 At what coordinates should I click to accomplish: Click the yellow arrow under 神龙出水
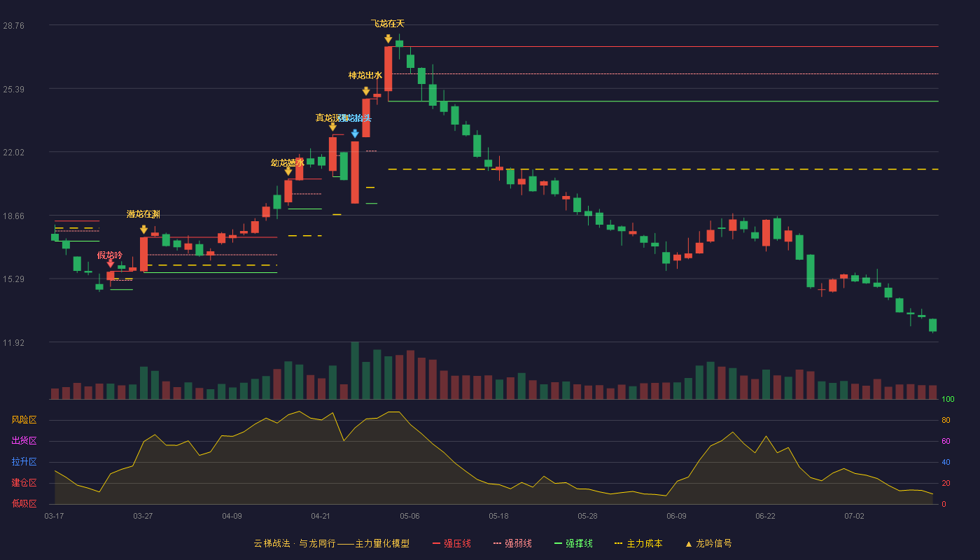[365, 91]
